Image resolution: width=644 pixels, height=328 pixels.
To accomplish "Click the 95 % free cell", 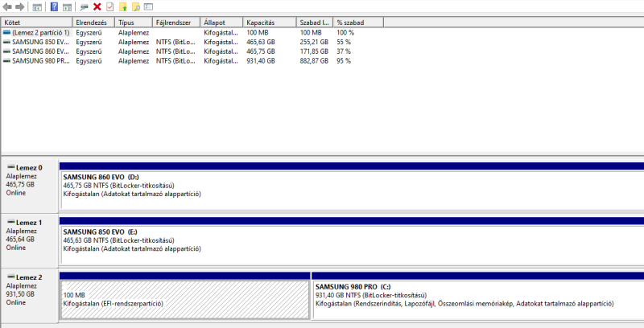I will coord(344,60).
